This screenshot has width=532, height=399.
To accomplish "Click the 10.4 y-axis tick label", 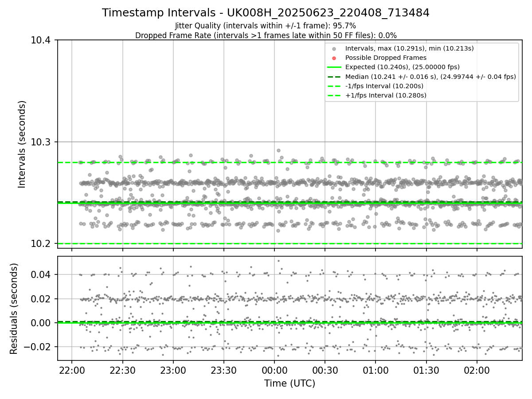I will click(x=42, y=40).
